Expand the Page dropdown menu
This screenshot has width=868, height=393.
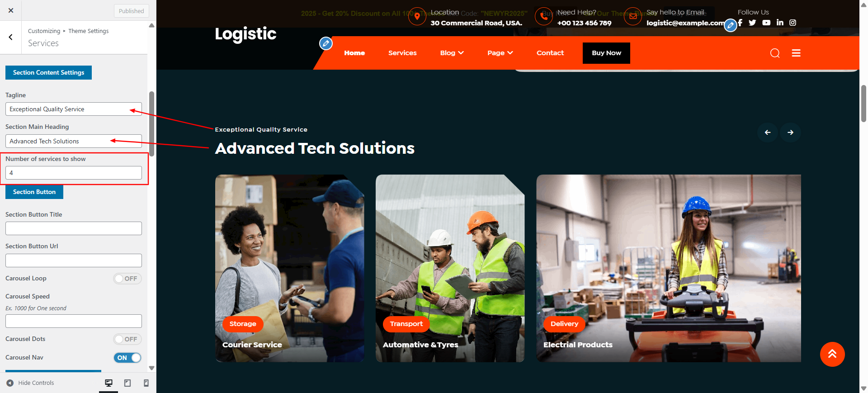click(x=500, y=53)
